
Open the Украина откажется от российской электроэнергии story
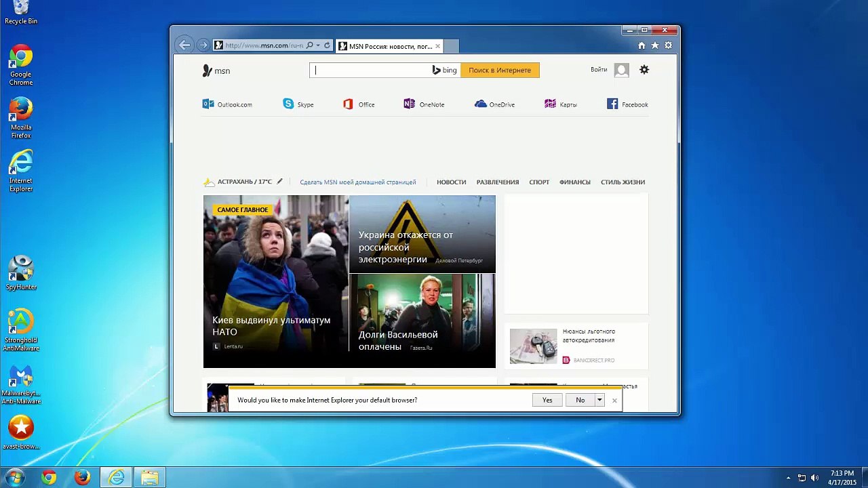[x=422, y=234]
